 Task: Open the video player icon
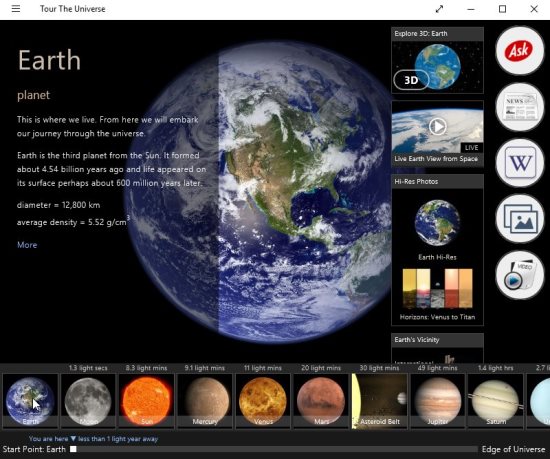pos(519,275)
